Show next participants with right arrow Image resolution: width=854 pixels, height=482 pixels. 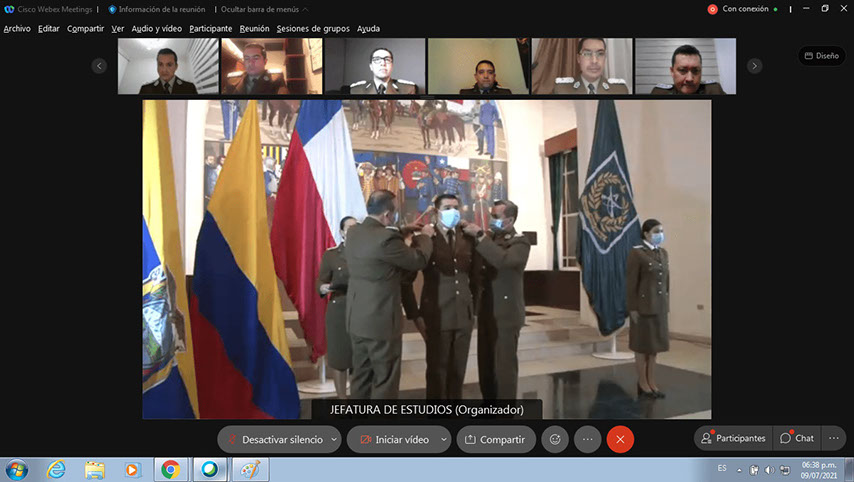tap(754, 66)
